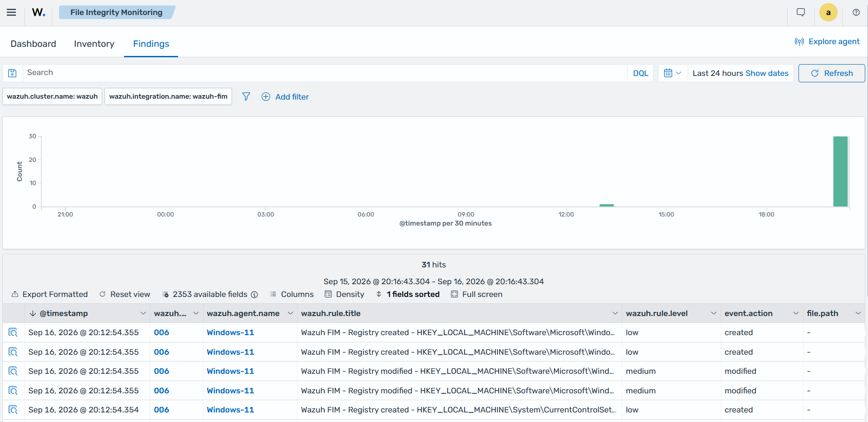
Task: Select the Findings tab
Action: 151,44
